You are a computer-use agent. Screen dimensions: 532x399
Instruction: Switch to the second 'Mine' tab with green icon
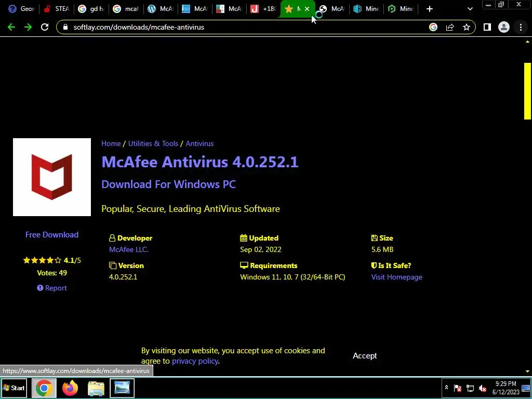[401, 9]
